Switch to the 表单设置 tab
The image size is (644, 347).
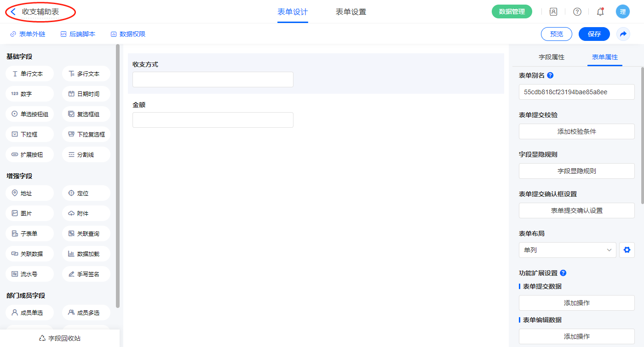(351, 12)
